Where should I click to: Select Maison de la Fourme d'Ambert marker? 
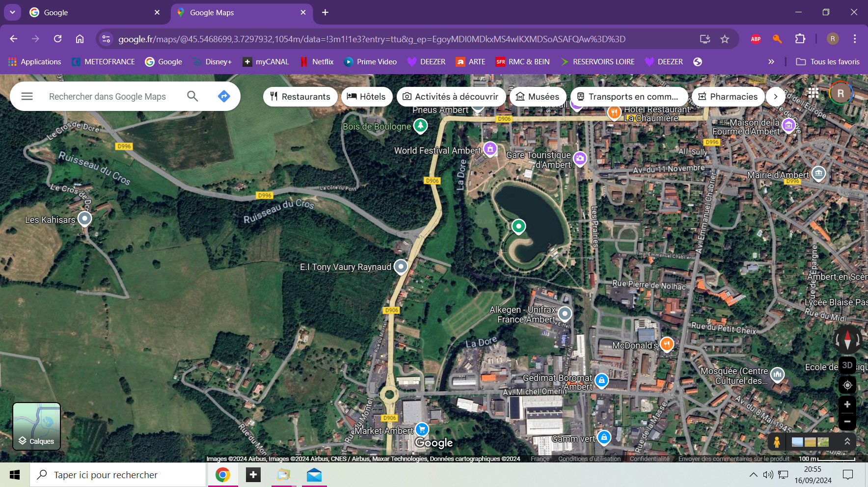[788, 125]
